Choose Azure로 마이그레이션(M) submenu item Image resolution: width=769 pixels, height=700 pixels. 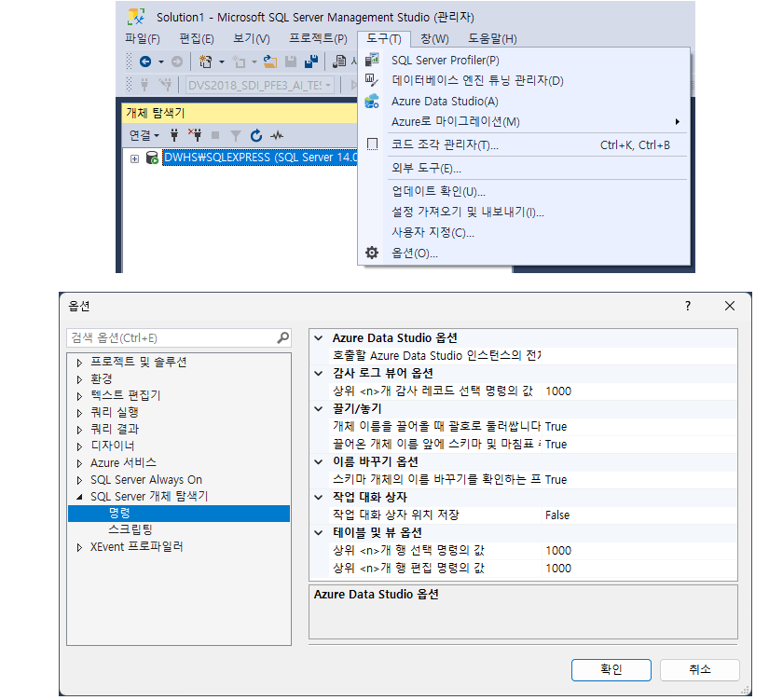tap(524, 122)
